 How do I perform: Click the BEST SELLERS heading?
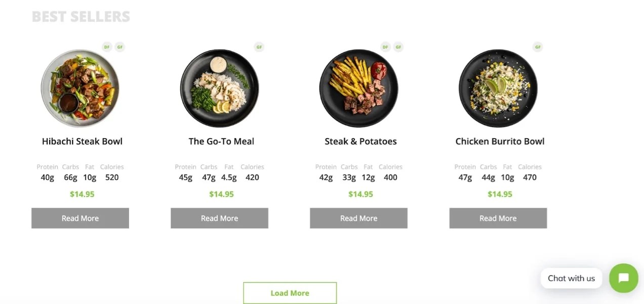[x=81, y=16]
